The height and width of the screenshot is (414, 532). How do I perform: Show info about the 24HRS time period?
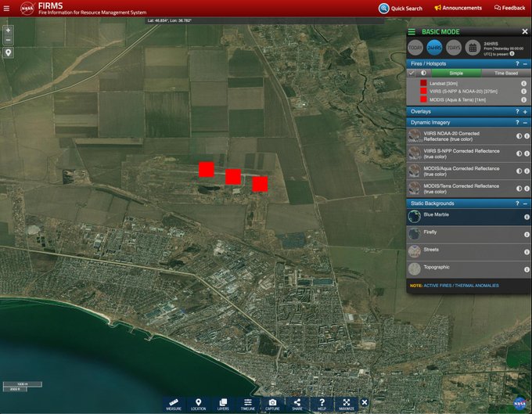(512, 54)
